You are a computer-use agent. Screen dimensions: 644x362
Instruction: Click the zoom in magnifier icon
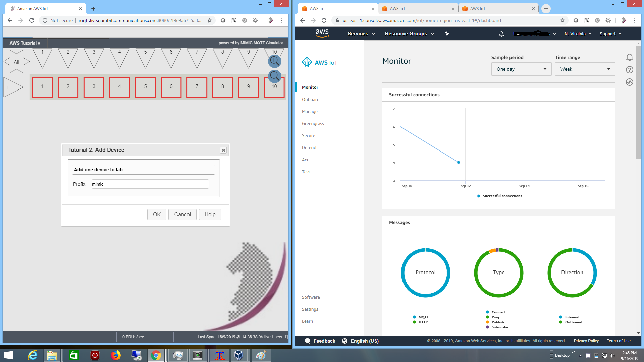274,61
